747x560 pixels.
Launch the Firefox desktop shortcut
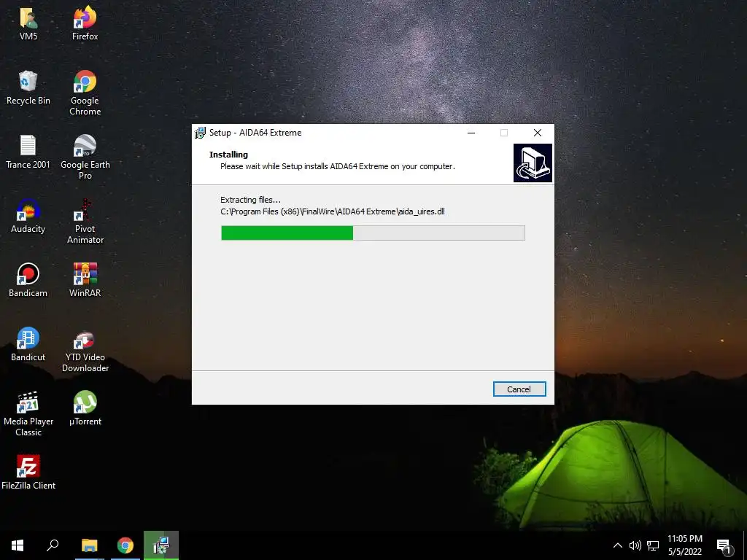click(x=85, y=24)
